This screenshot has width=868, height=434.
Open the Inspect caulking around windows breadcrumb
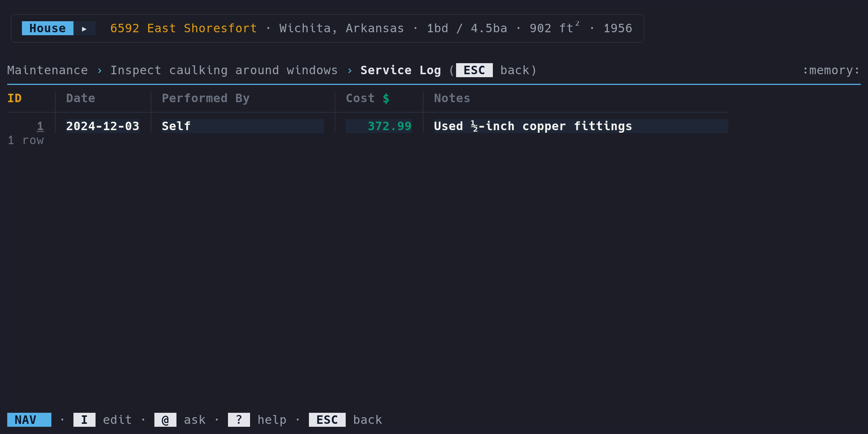(224, 70)
